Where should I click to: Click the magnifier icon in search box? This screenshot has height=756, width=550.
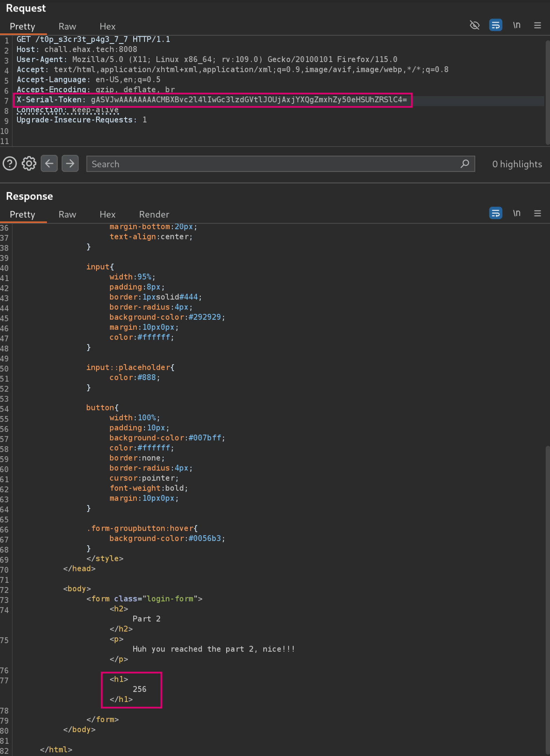coord(465,164)
